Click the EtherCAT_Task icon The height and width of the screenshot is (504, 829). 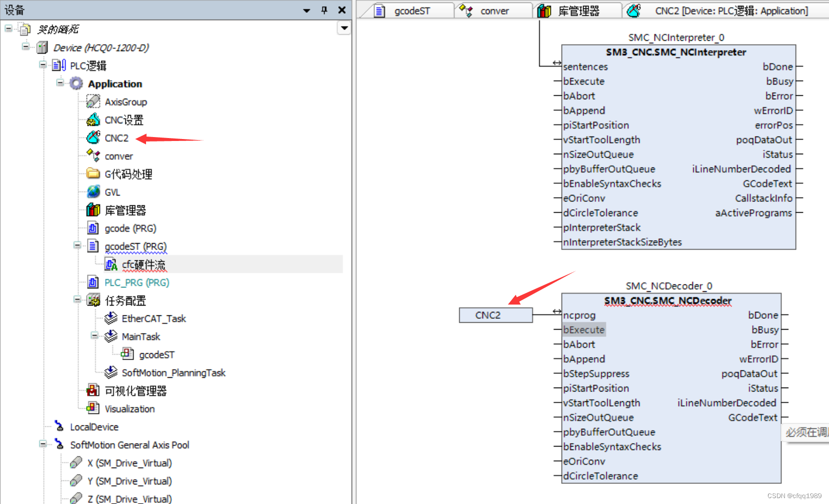[111, 318]
